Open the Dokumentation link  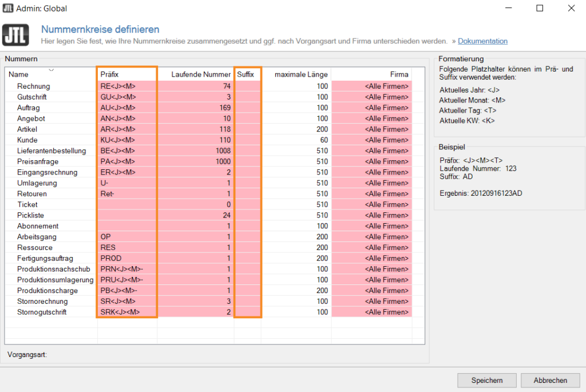click(x=482, y=41)
